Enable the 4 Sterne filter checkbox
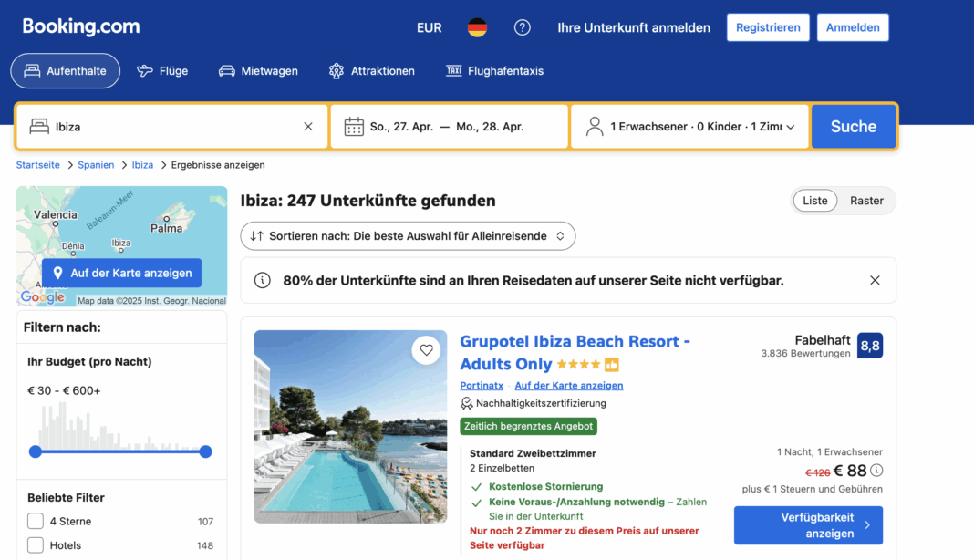Image resolution: width=974 pixels, height=560 pixels. [36, 522]
